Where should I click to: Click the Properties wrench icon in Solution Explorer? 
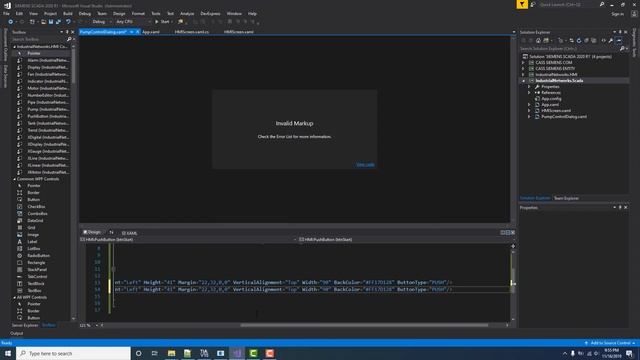click(x=611, y=40)
